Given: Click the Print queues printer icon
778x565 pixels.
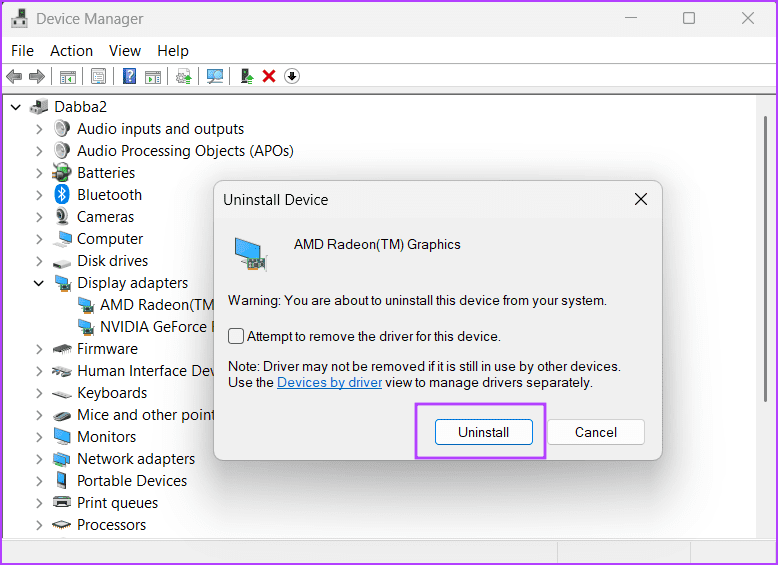Looking at the screenshot, I should (x=62, y=502).
